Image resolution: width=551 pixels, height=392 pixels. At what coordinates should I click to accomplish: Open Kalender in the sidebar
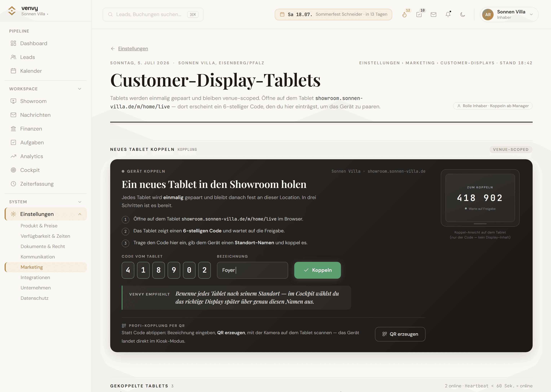[46, 71]
